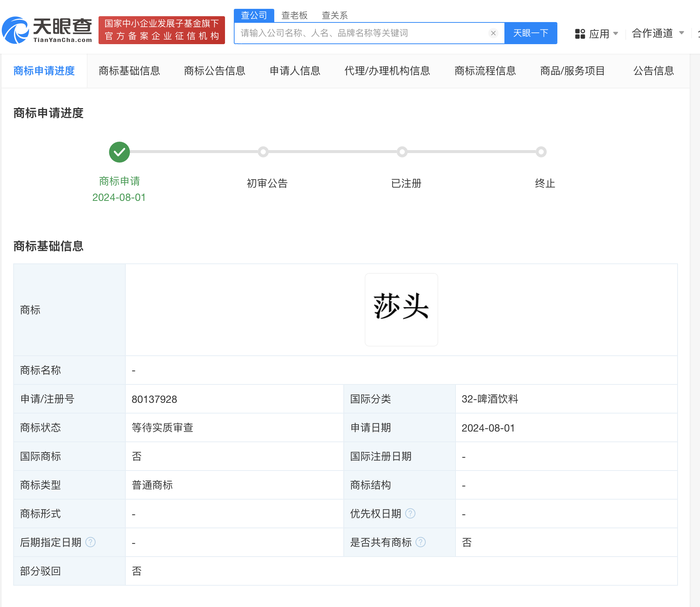700x607 pixels.
Task: Clear the search box using the X icon
Action: point(493,33)
